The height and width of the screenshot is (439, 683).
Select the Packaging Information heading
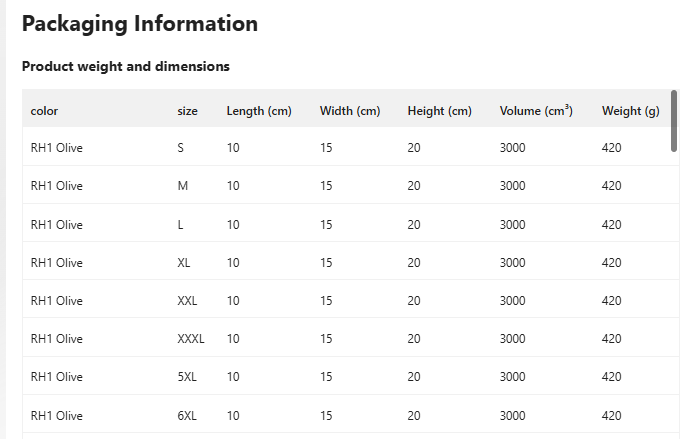140,24
